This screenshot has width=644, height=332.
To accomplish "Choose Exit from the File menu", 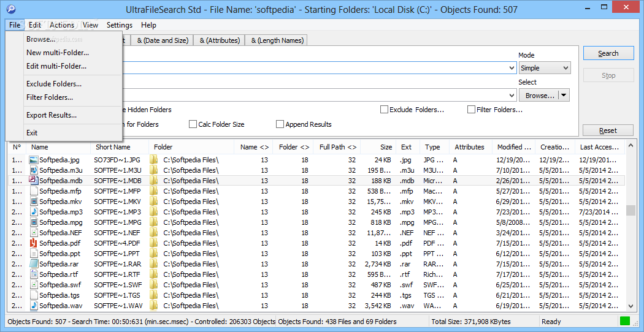I will pyautogui.click(x=32, y=133).
